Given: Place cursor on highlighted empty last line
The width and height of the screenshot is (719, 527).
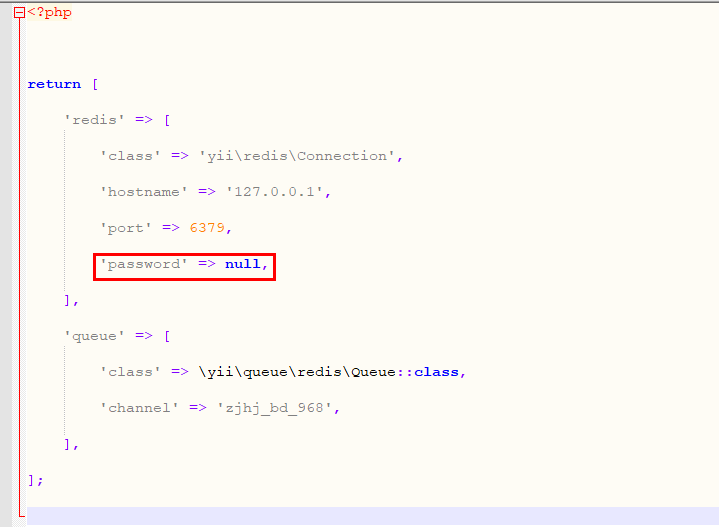Looking at the screenshot, I should pos(372,516).
